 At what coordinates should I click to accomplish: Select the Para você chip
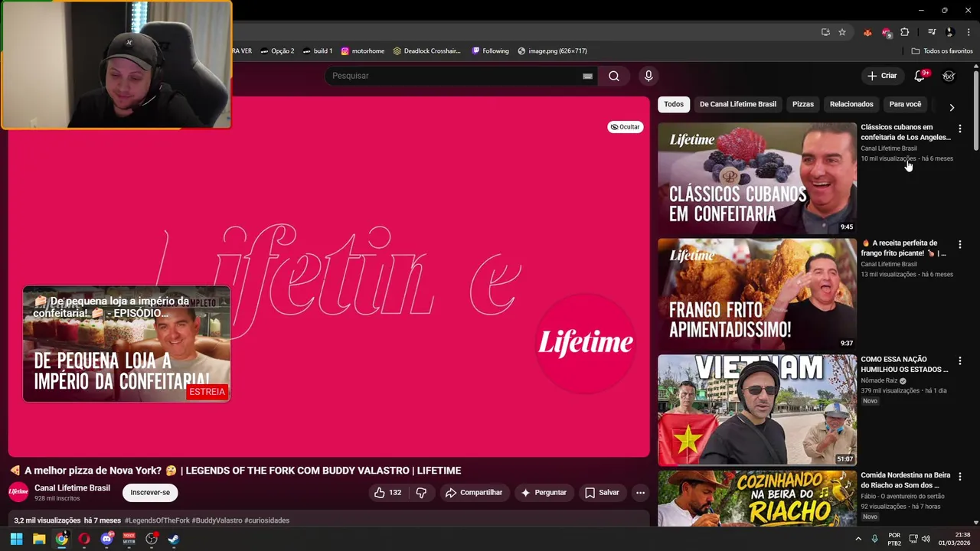(905, 104)
